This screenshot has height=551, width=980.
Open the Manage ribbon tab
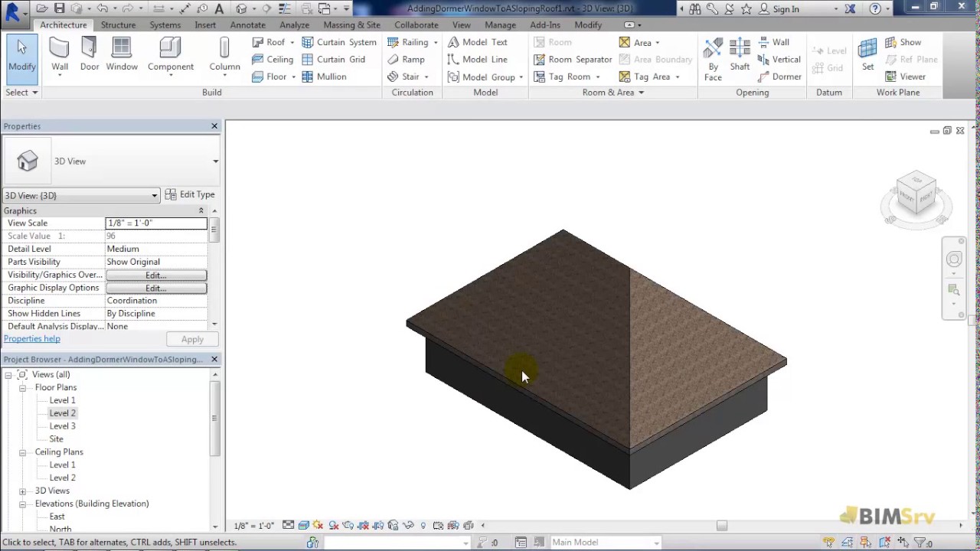tap(500, 24)
